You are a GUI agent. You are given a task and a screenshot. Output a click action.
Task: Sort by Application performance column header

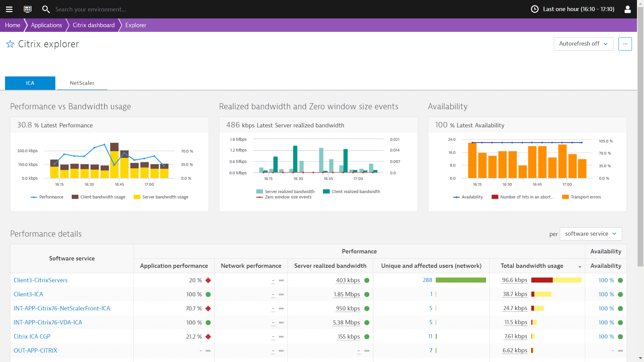pyautogui.click(x=174, y=266)
